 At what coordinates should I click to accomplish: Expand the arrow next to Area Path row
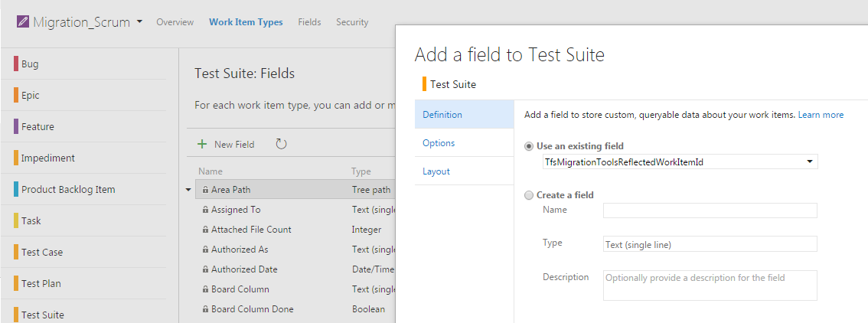(x=189, y=190)
